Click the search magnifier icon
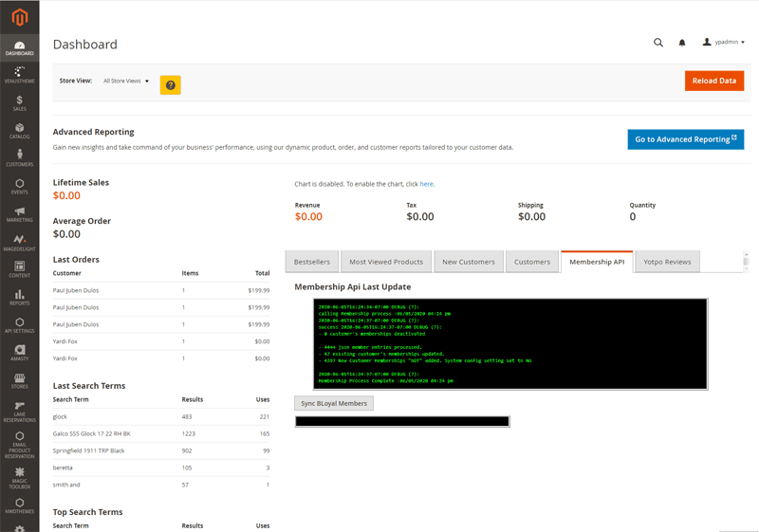 pyautogui.click(x=658, y=43)
